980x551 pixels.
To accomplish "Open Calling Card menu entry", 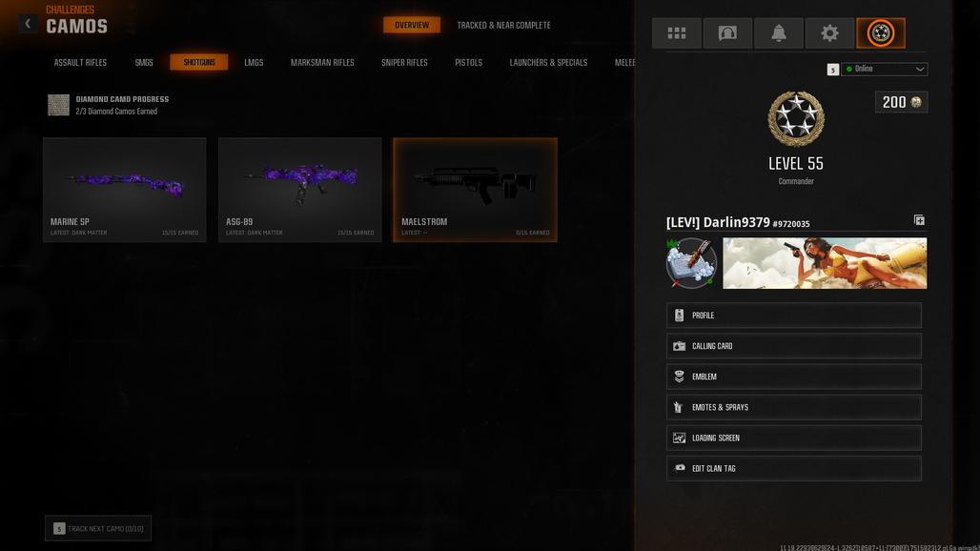I will pyautogui.click(x=794, y=346).
